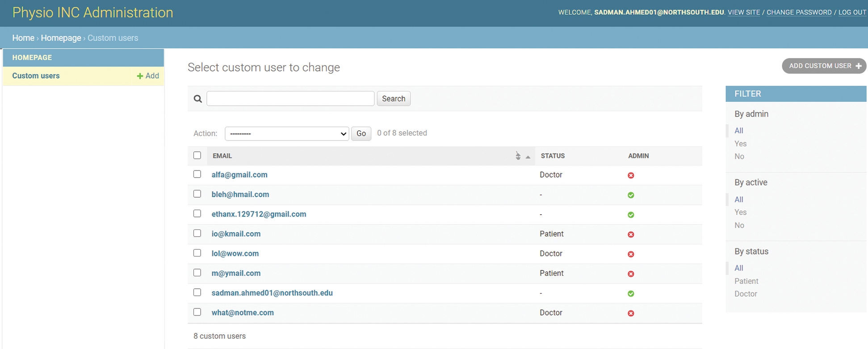Click the Search button

tap(393, 99)
